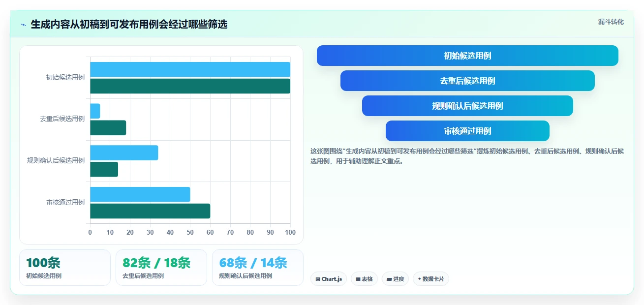Click the dark green bar for 初始候选用例
This screenshot has height=305, width=644.
point(190,86)
